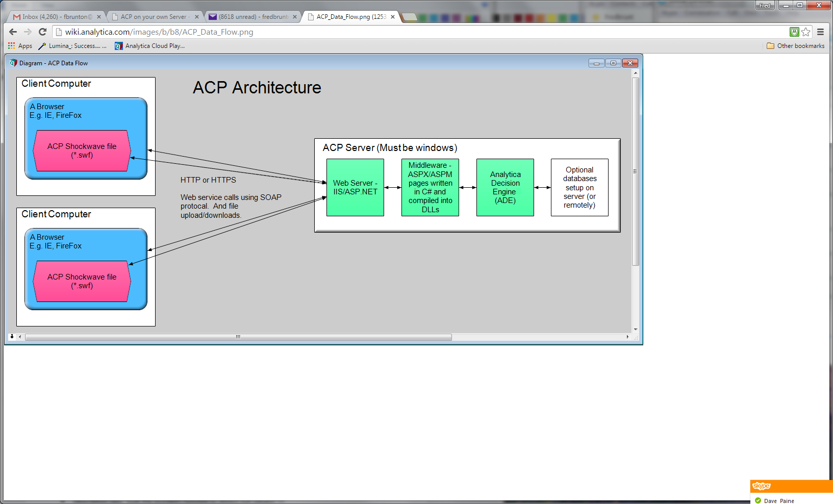This screenshot has height=504, width=833.
Task: Close the ACP_Data_Flow.png tab
Action: pyautogui.click(x=393, y=17)
